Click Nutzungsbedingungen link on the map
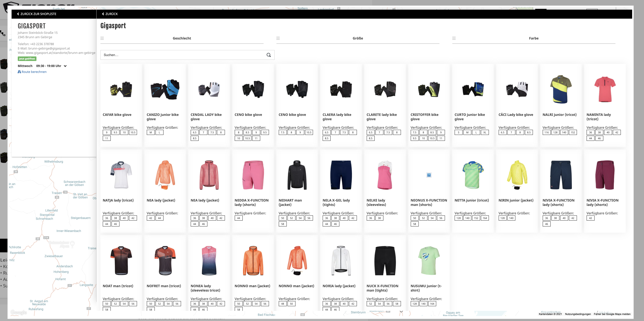Image resolution: width=644 pixels, height=321 pixels. click(578, 314)
